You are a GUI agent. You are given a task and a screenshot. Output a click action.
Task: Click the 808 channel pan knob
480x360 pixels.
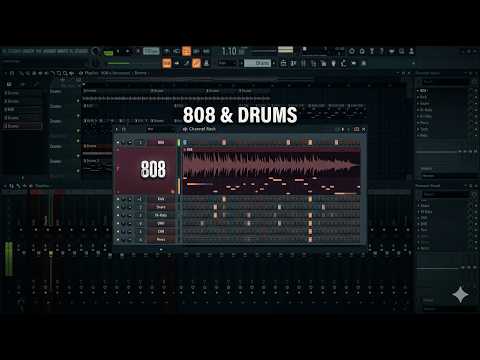pos(124,142)
